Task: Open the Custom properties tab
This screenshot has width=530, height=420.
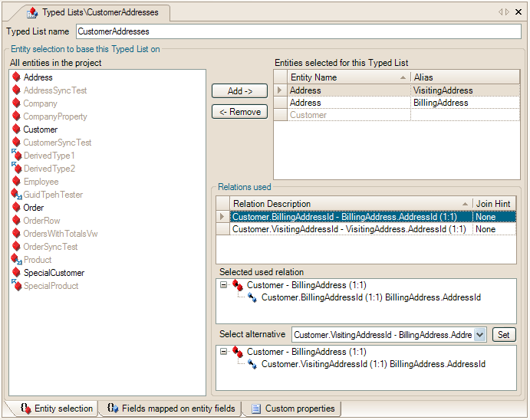Action: tap(292, 409)
